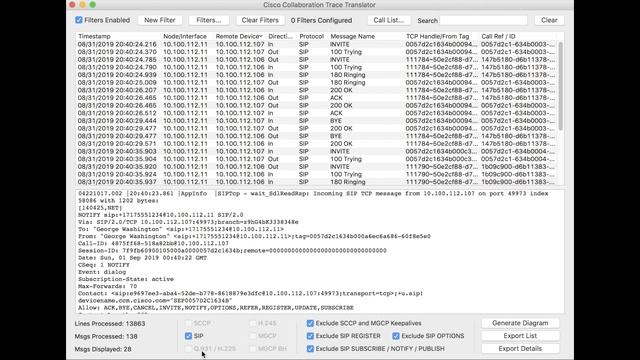Click the Export List button
The width and height of the screenshot is (640, 360).
[520, 336]
